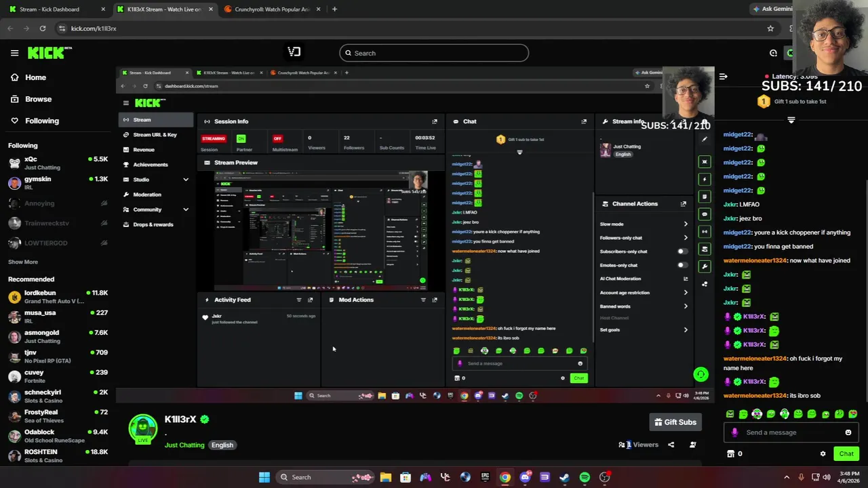Go back to the previous page

click(x=9, y=28)
